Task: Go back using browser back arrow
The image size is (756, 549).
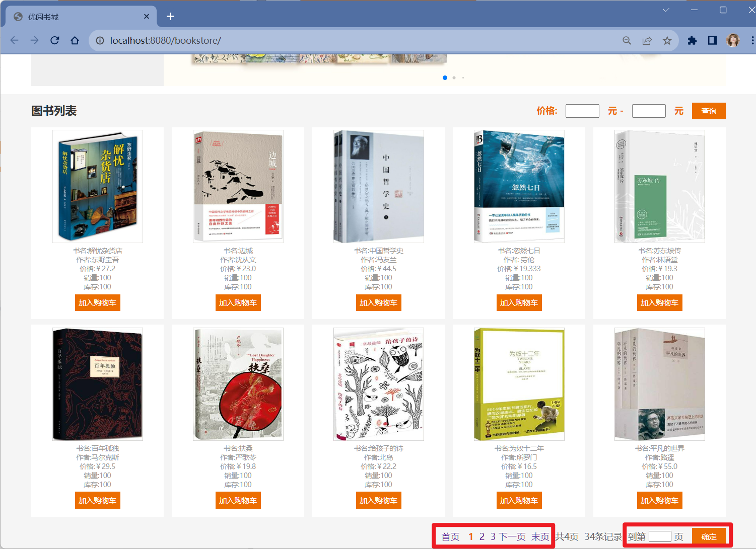Action: tap(15, 40)
